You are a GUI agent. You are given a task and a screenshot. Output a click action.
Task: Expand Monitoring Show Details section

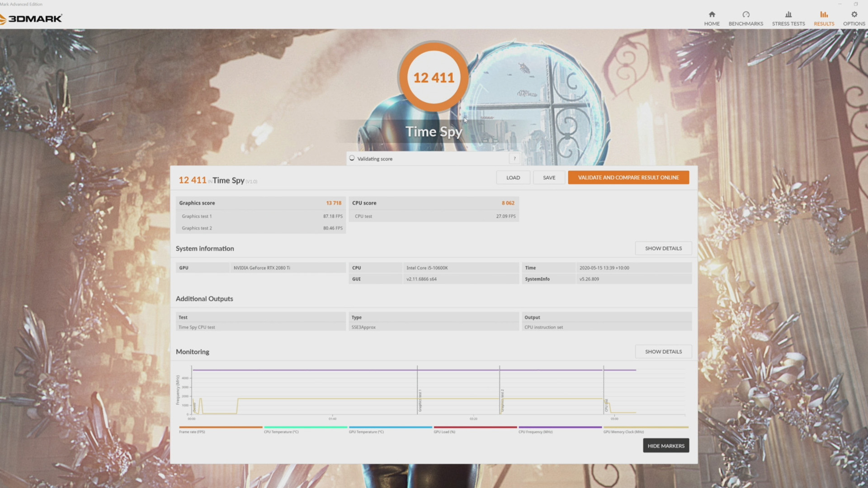[x=664, y=352]
